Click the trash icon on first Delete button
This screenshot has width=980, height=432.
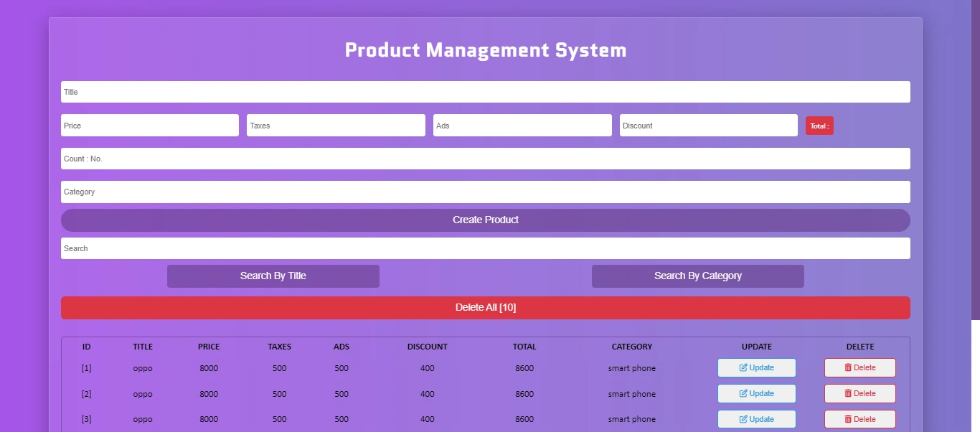(x=849, y=367)
